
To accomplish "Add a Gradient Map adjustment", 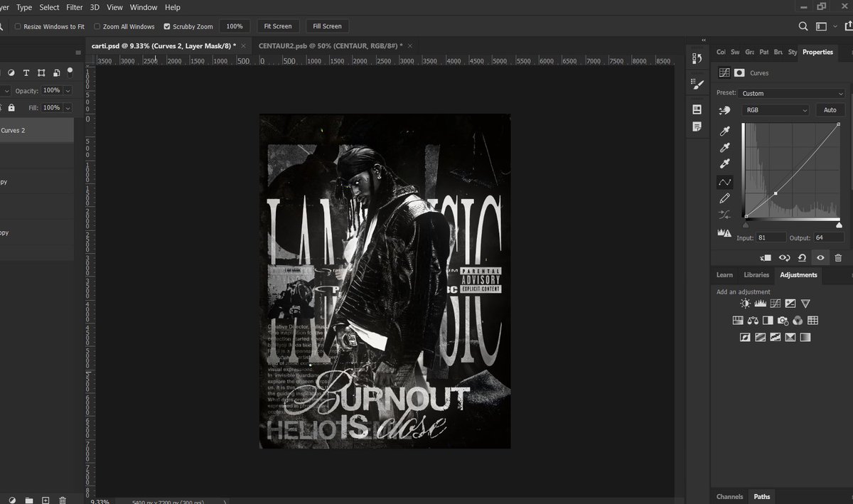I will tap(805, 338).
